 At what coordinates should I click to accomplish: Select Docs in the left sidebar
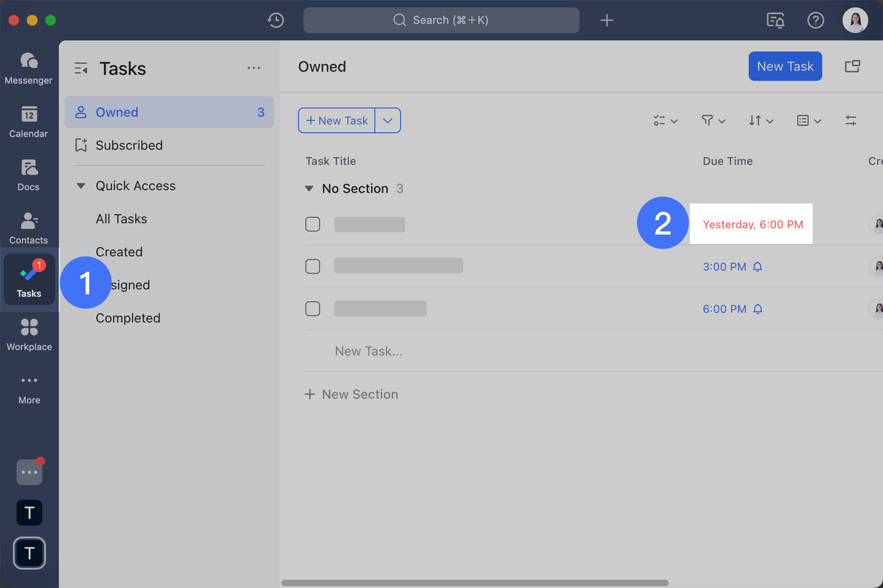click(x=28, y=174)
